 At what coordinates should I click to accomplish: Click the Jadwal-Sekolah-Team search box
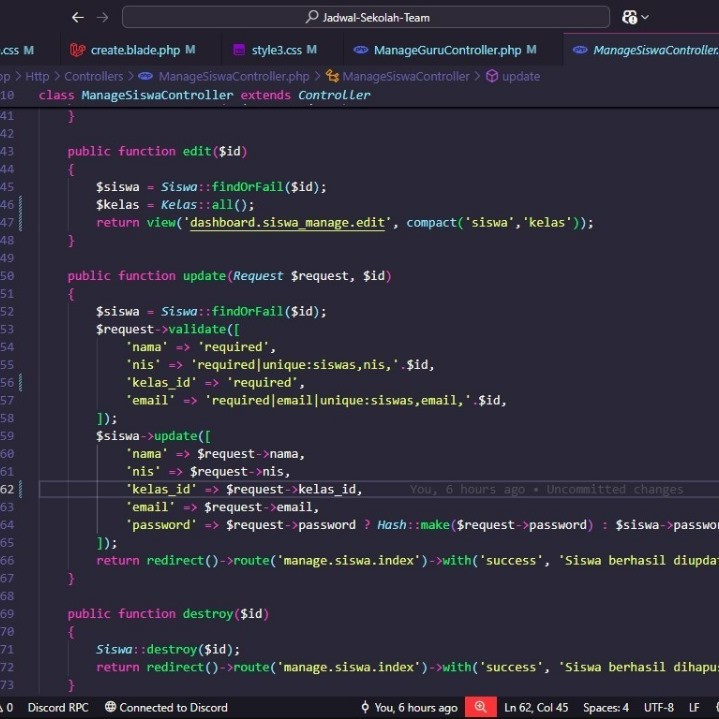[x=366, y=17]
